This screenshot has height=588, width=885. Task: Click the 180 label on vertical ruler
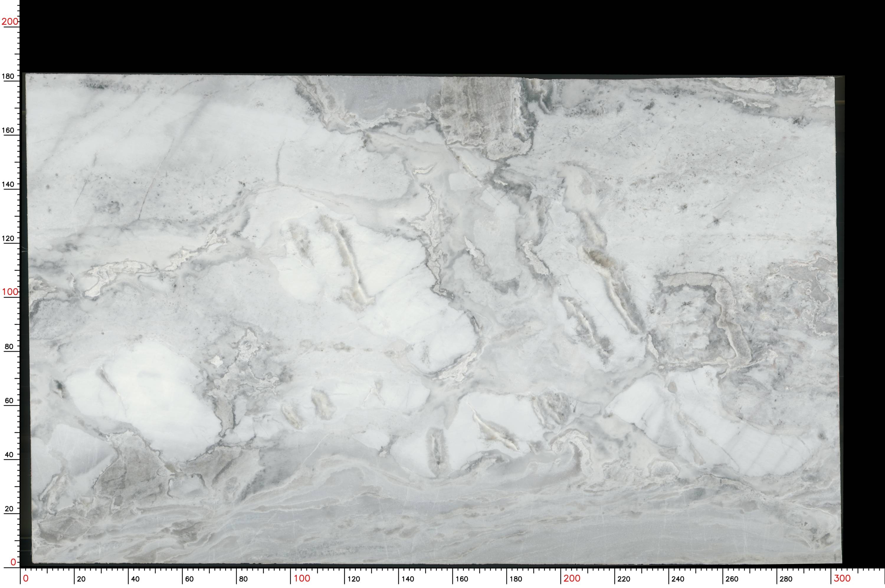point(8,76)
